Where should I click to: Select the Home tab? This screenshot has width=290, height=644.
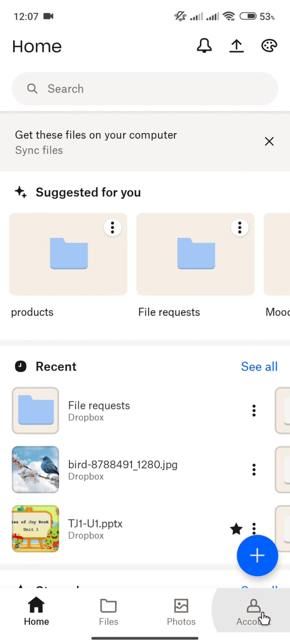pyautogui.click(x=36, y=611)
